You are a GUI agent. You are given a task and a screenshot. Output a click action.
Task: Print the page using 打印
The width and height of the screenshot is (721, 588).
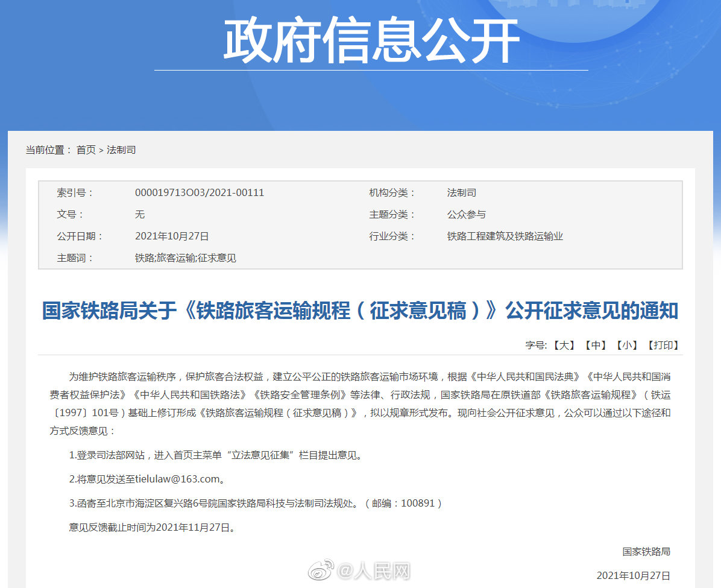(663, 346)
